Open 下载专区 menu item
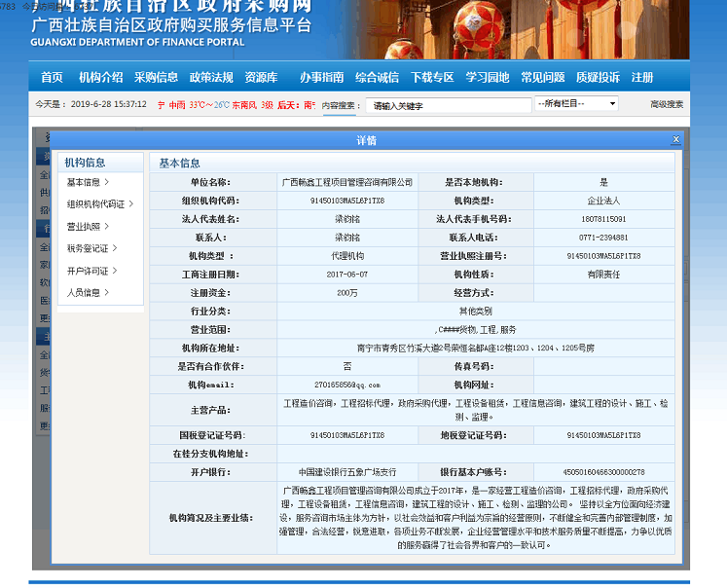Image resolution: width=727 pixels, height=588 pixels. tap(432, 78)
